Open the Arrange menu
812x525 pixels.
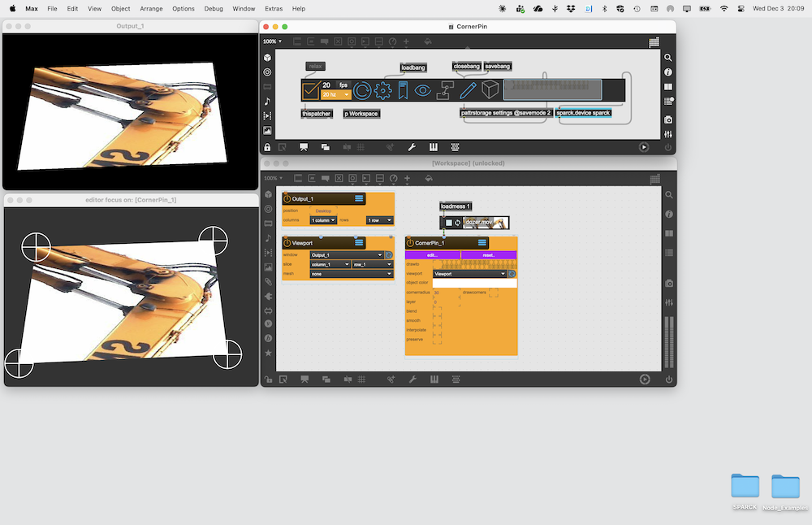[x=151, y=8]
